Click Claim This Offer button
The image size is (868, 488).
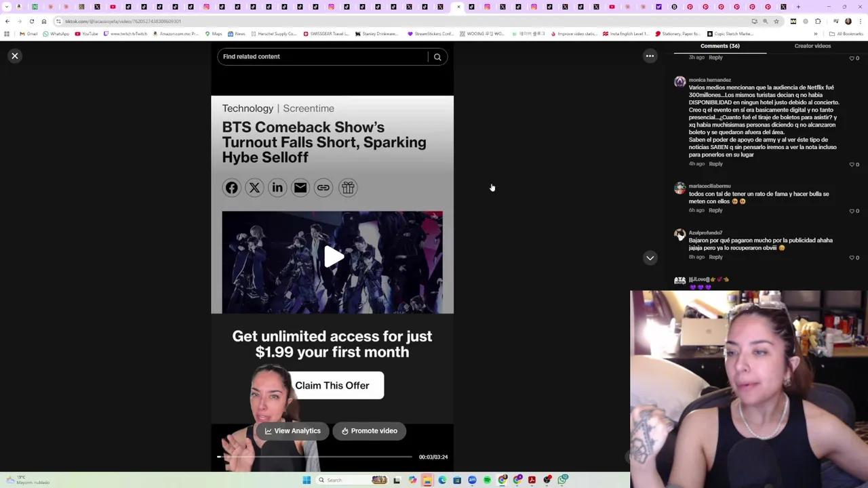332,386
